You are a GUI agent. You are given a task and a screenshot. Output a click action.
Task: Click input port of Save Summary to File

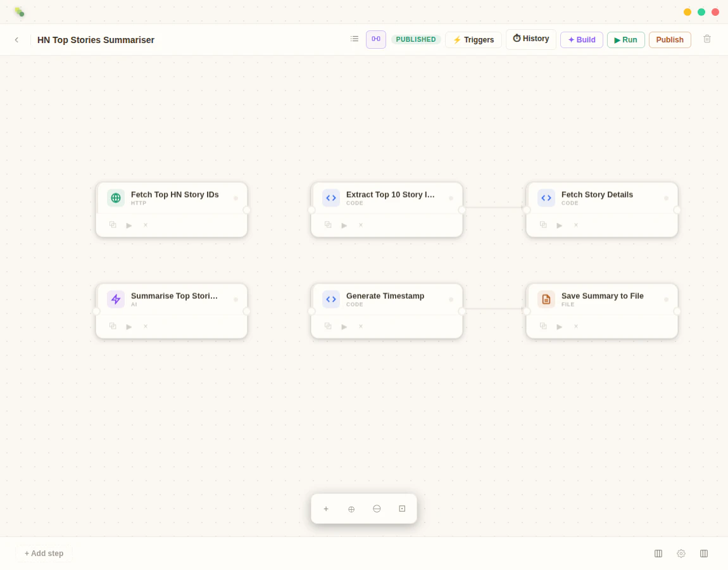click(527, 311)
